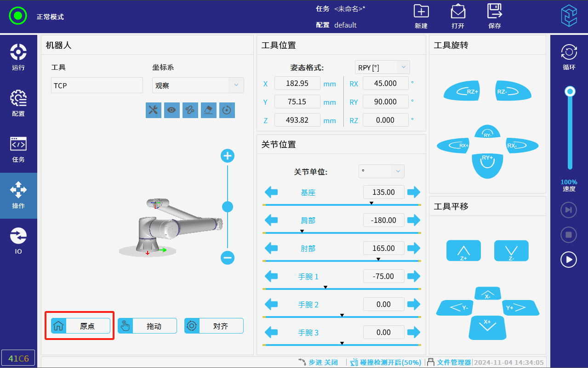This screenshot has width=588, height=368.
Task: Toggle step mode in status bar
Action: pyautogui.click(x=318, y=362)
